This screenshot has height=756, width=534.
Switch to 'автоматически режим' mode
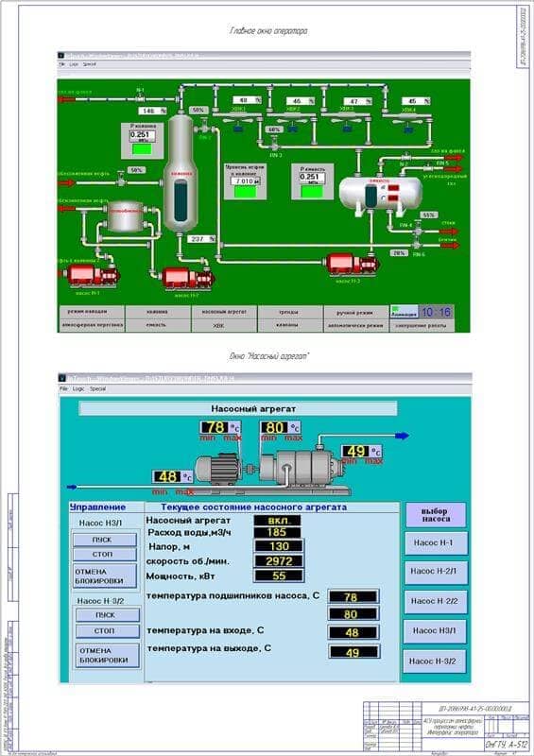coord(355,325)
